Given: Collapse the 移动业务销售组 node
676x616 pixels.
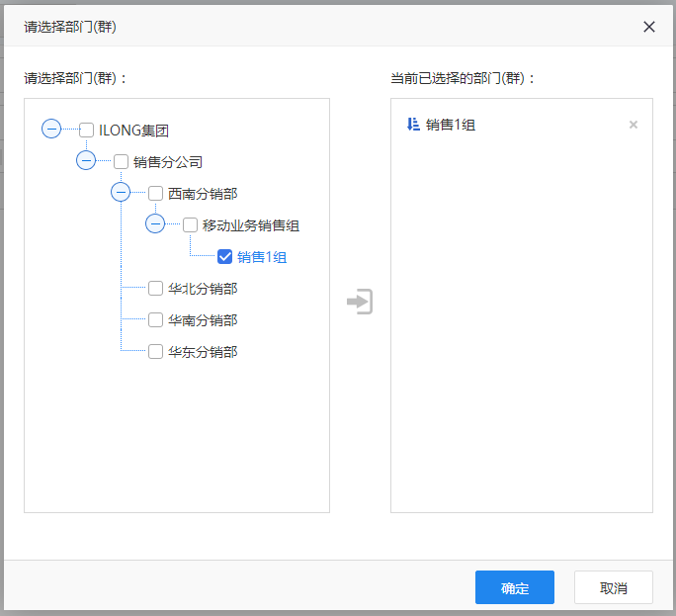Looking at the screenshot, I should [x=155, y=223].
